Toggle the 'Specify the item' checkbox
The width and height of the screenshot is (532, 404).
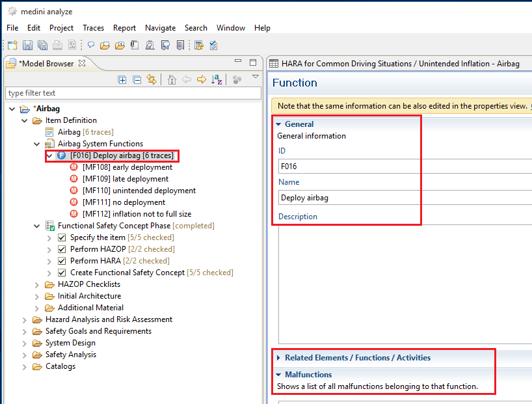(x=62, y=237)
